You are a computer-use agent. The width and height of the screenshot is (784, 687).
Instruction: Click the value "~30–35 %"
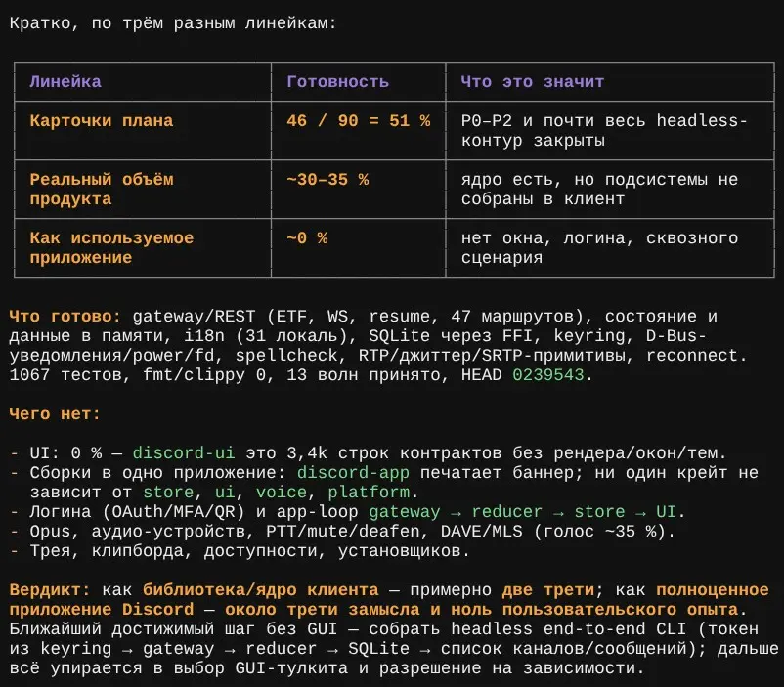[x=327, y=180]
